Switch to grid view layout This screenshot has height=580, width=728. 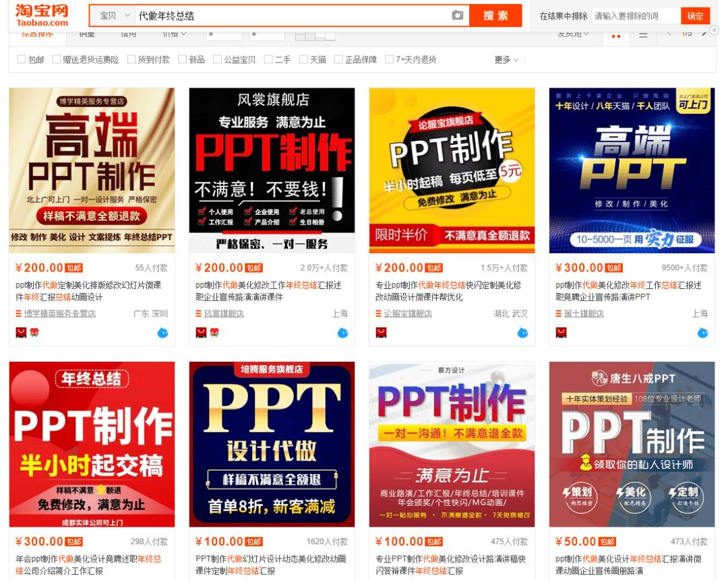coord(616,35)
